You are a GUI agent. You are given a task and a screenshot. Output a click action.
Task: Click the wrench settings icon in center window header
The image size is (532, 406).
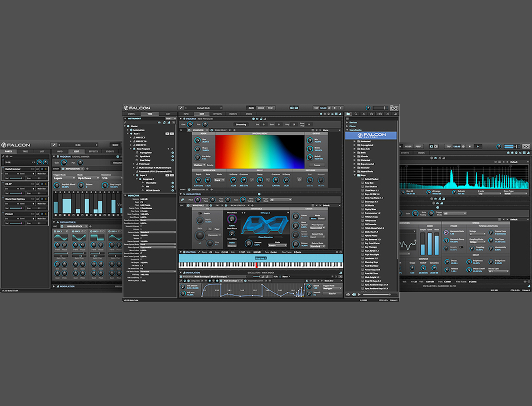tap(181, 108)
